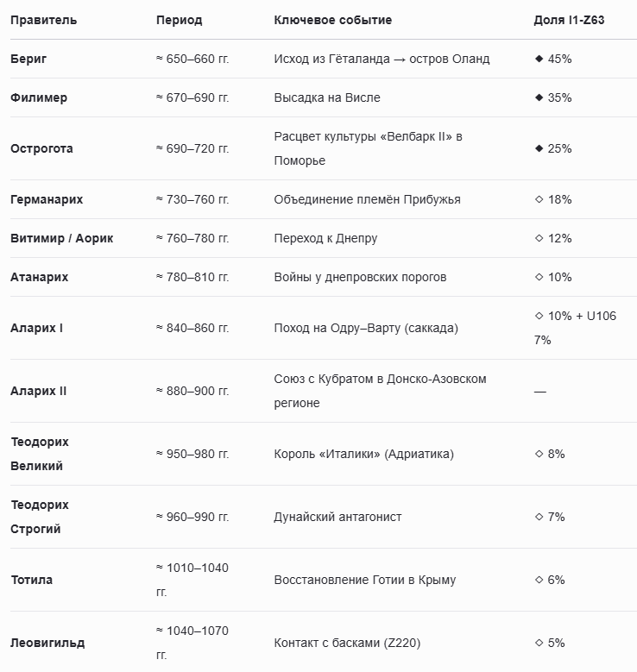Click the Контакт с басками (Z220) cell

click(x=348, y=643)
